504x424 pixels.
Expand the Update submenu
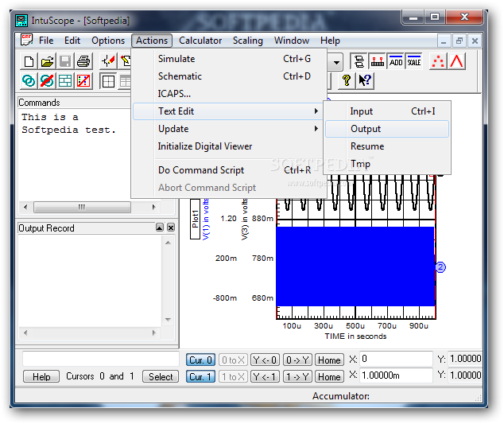(x=230, y=129)
